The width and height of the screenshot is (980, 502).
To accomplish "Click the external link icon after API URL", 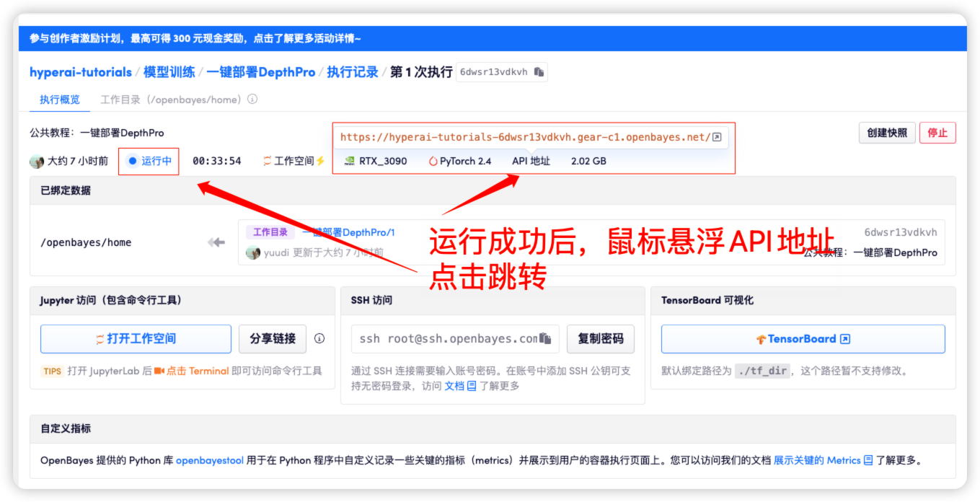I will point(717,137).
